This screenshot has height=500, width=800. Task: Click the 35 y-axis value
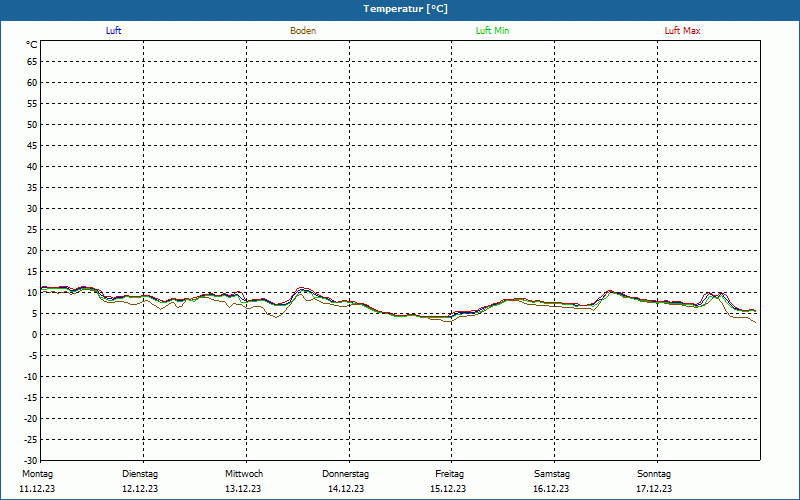click(32, 188)
